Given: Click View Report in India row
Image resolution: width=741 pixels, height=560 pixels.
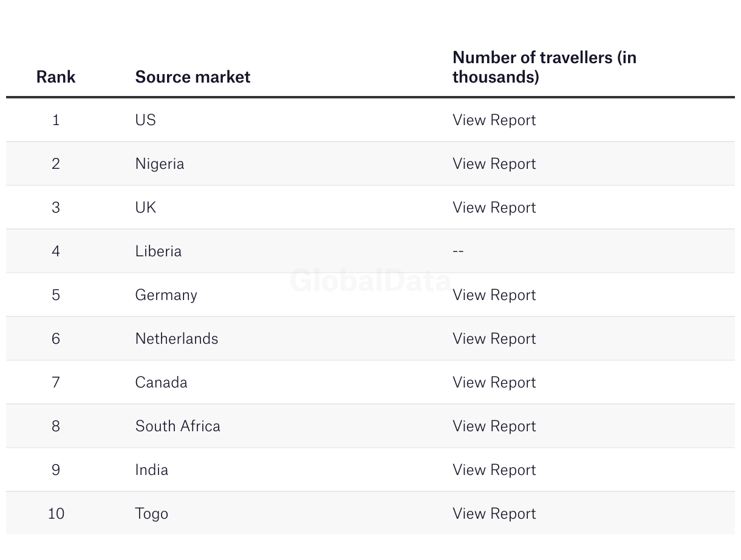Looking at the screenshot, I should click(494, 470).
